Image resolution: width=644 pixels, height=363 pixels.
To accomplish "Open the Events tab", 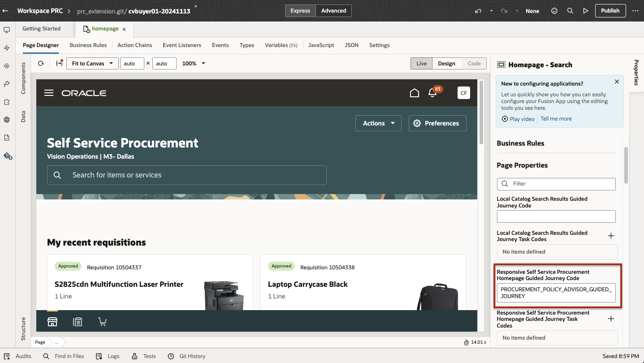I will click(220, 45).
